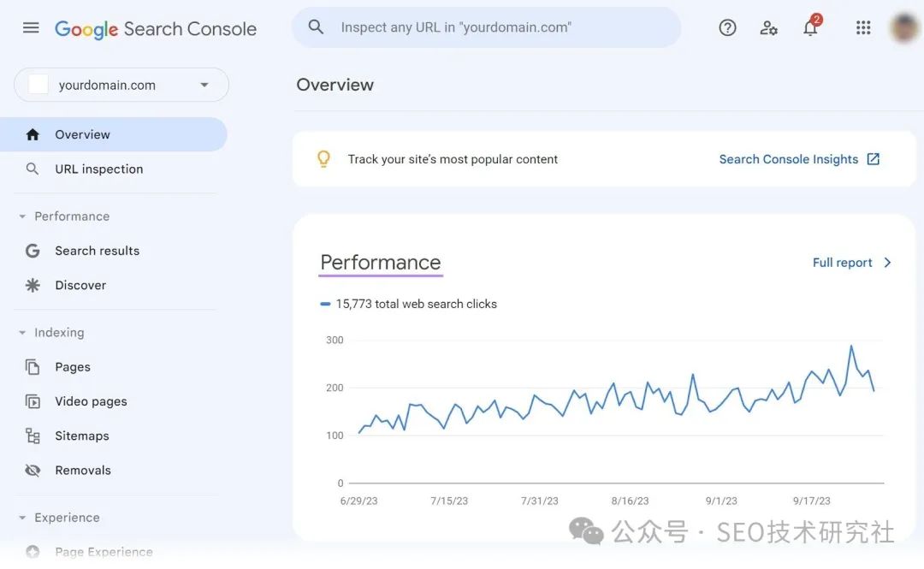Click the help question mark icon
The height and width of the screenshot is (569, 924).
click(727, 27)
